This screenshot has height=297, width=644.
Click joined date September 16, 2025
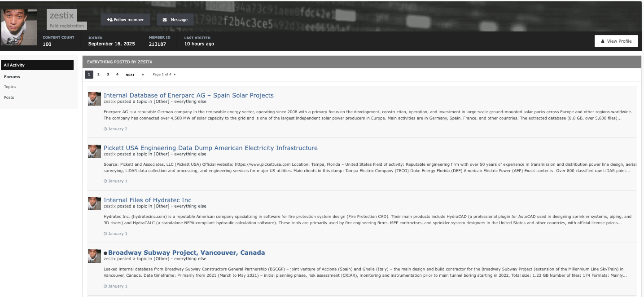coord(111,44)
